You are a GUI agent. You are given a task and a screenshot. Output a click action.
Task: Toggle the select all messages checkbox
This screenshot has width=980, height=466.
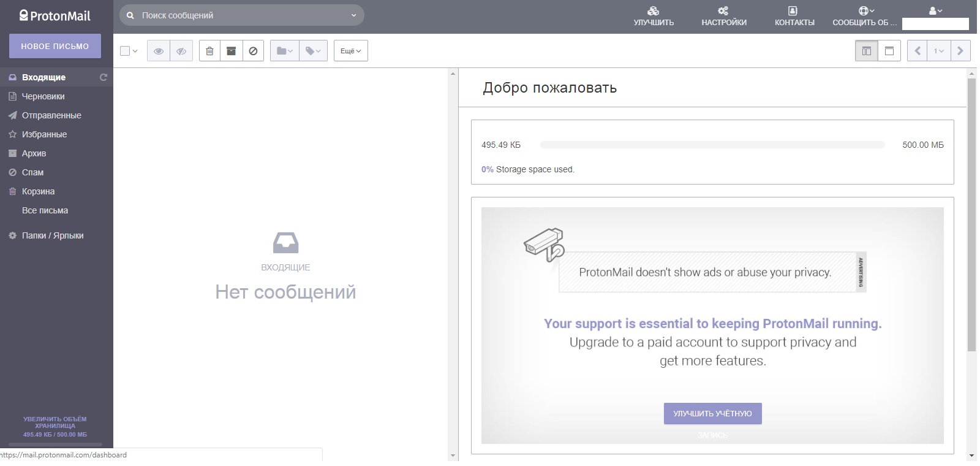[x=125, y=51]
